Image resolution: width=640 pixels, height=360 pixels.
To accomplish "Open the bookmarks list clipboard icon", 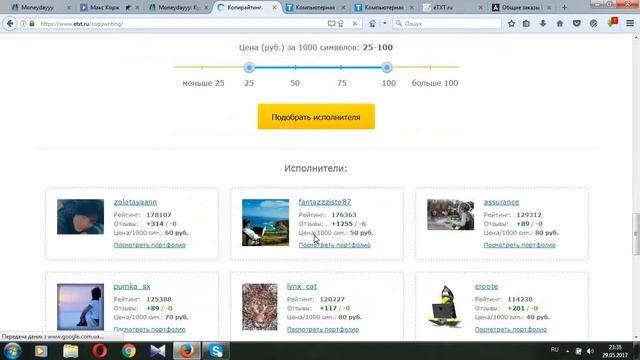I will click(526, 24).
